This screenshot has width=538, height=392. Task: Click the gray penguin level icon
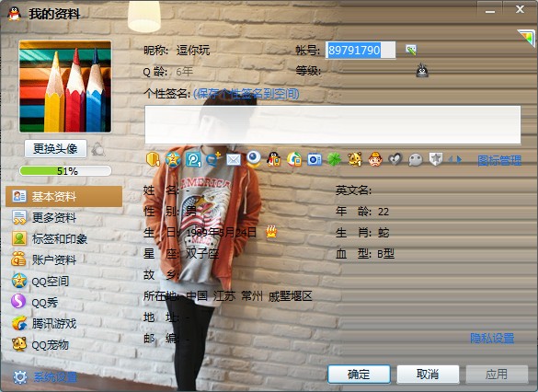pyautogui.click(x=422, y=70)
